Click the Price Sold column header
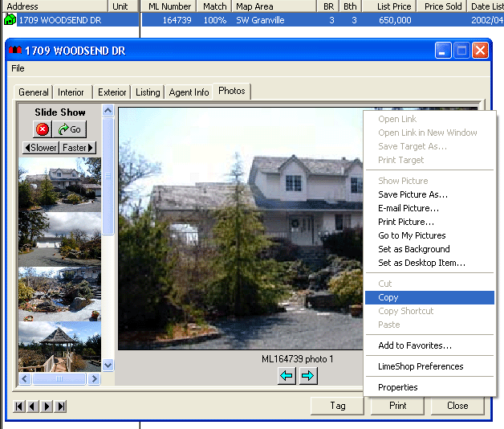The height and width of the screenshot is (429, 504). [x=442, y=6]
